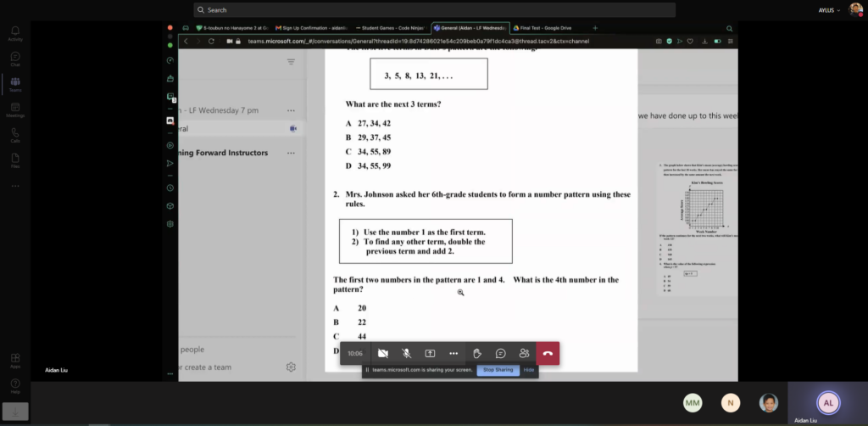Open a new browser tab with plus
The height and width of the screenshot is (426, 868).
595,28
